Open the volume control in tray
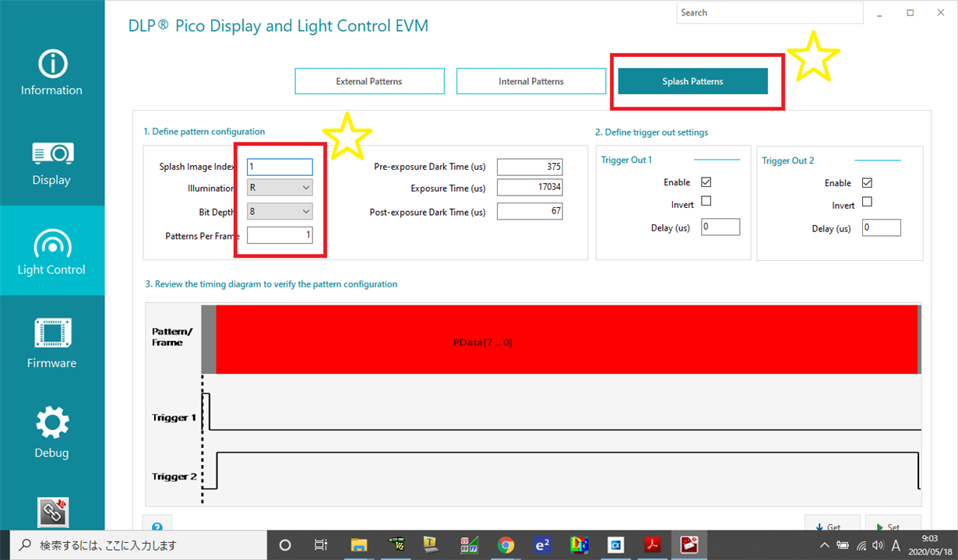 click(879, 545)
